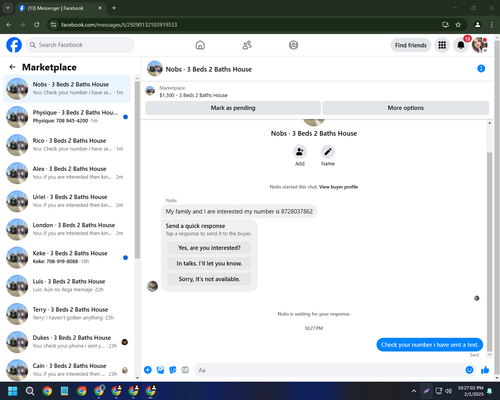Send a thumbs up like

coord(485,370)
